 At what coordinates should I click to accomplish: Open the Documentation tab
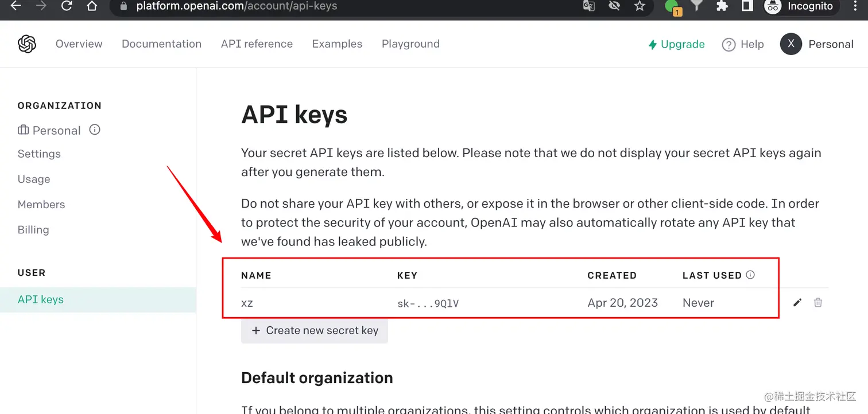tap(161, 44)
